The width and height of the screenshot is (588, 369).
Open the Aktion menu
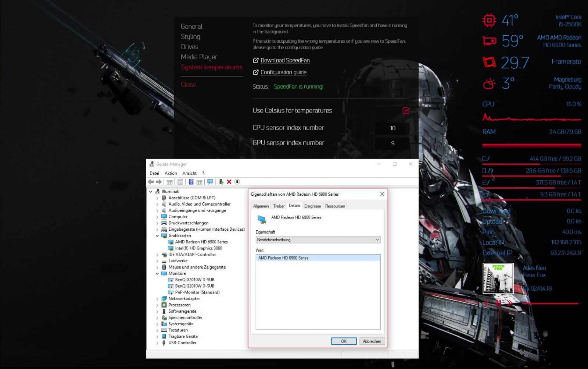[x=171, y=173]
